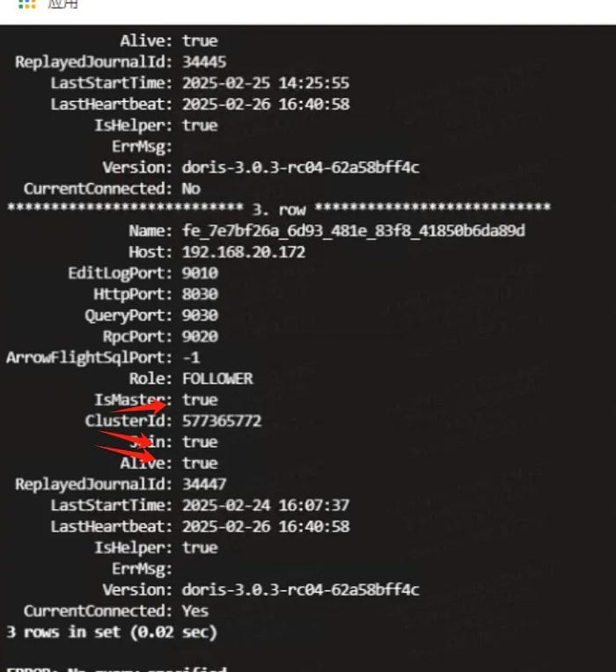This screenshot has height=672, width=616.
Task: Click the FOLLOWER role value
Action: (x=217, y=378)
